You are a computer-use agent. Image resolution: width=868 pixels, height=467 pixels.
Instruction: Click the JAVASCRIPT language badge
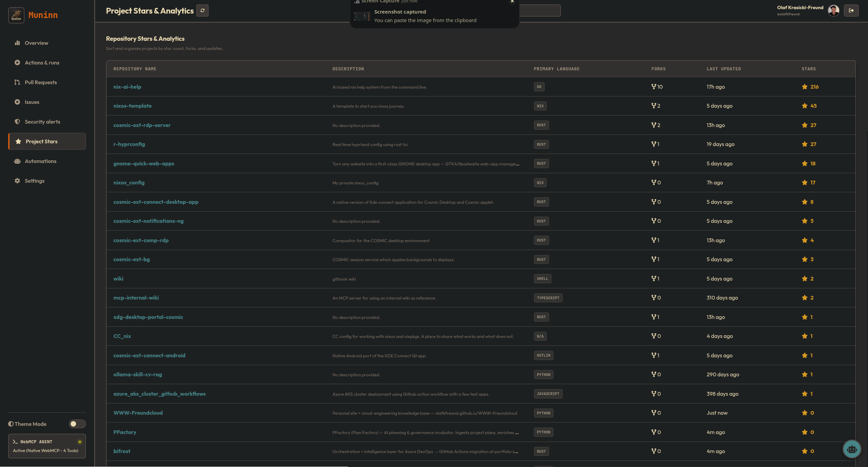coord(548,394)
